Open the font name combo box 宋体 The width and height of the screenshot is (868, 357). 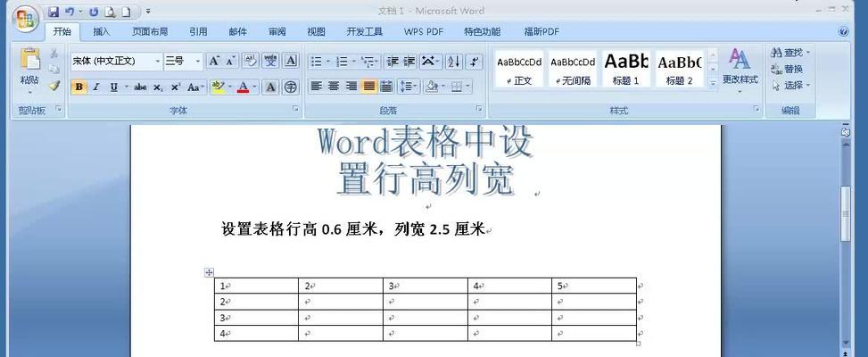click(x=116, y=61)
